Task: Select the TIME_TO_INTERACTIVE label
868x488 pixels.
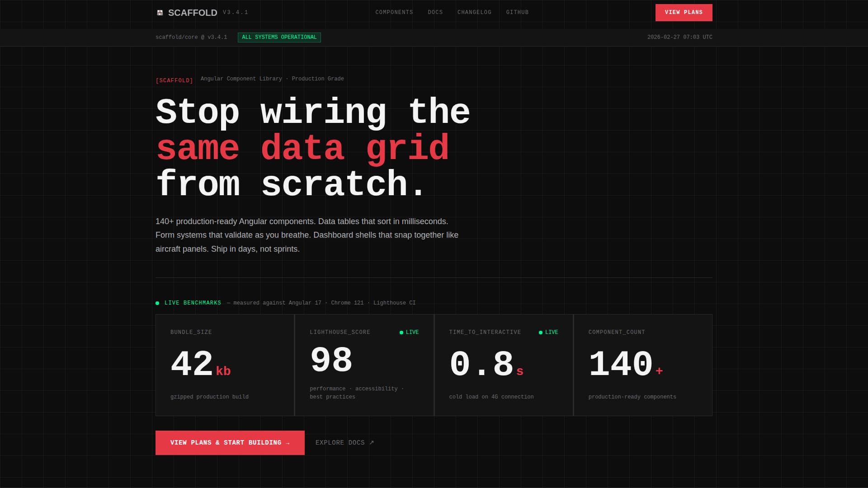Action: [485, 332]
